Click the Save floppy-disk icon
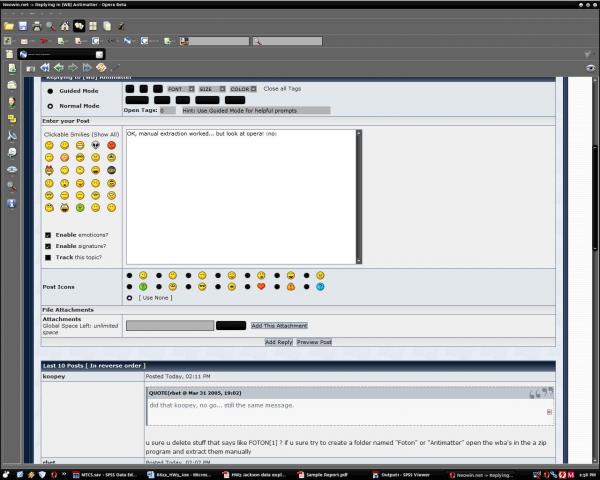The width and height of the screenshot is (600, 480). tap(23, 26)
